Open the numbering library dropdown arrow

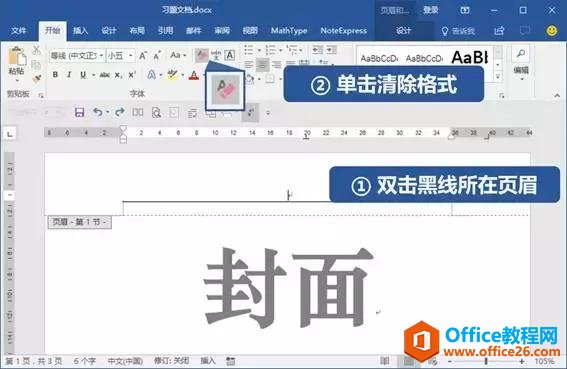[281, 50]
